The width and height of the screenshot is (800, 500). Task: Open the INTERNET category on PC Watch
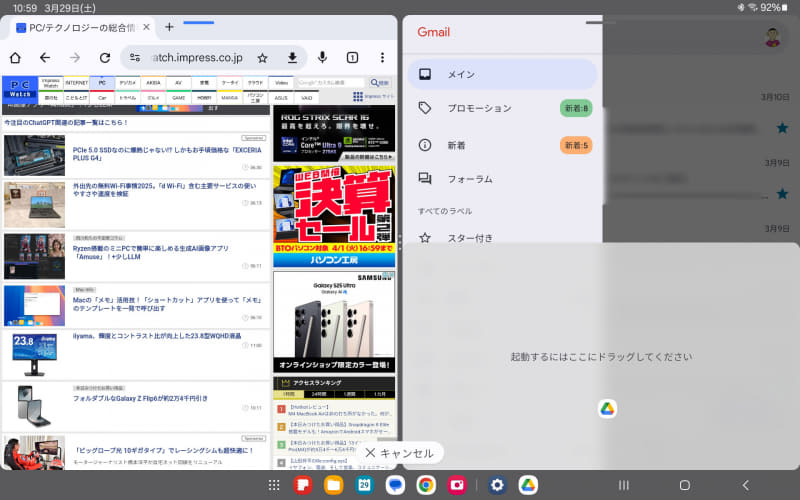(x=77, y=83)
